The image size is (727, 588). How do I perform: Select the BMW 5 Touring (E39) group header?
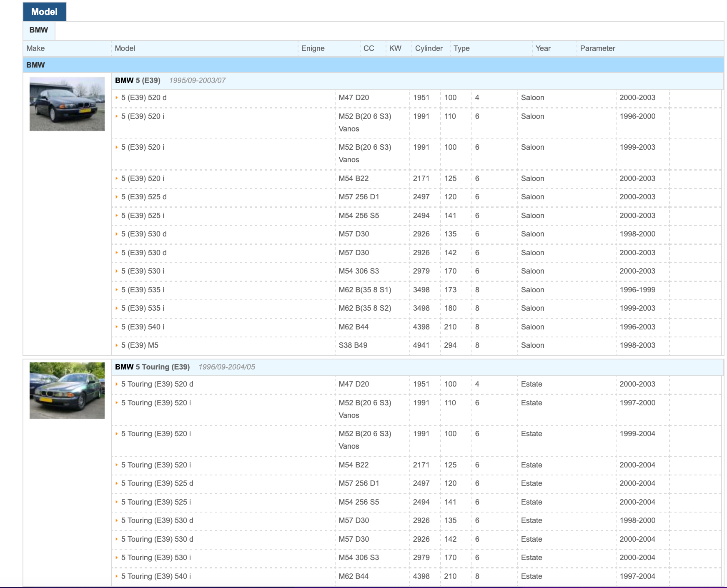click(153, 367)
